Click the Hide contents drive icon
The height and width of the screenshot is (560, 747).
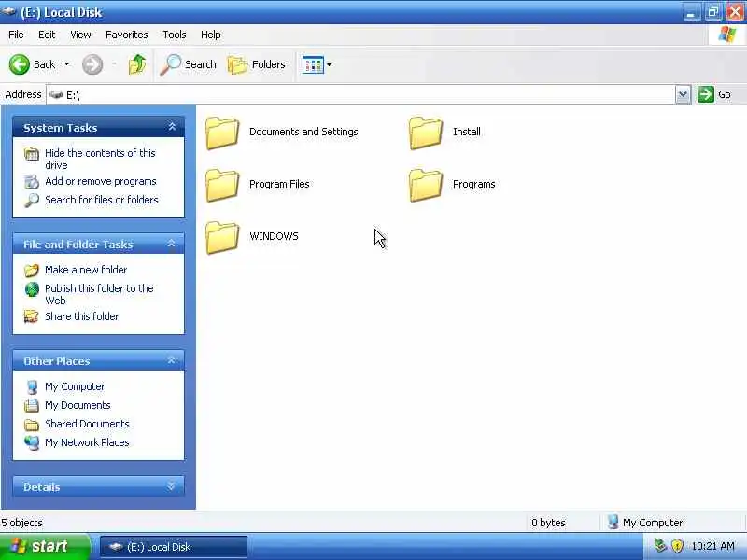[32, 154]
